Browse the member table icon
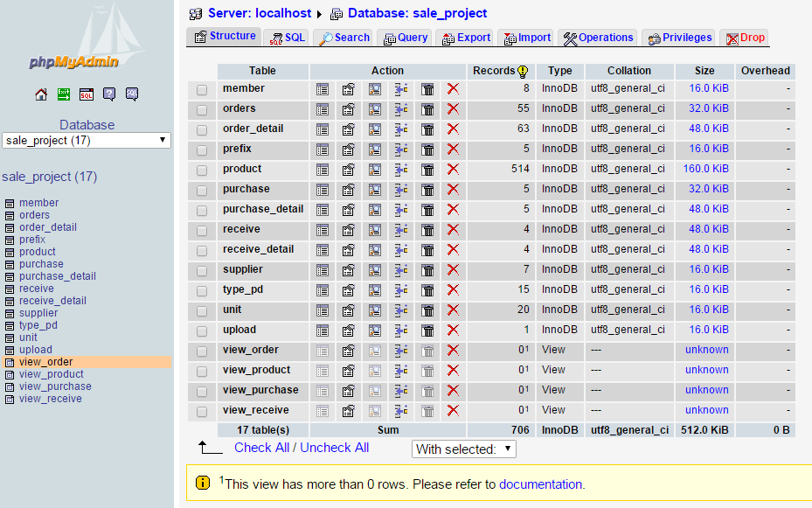 click(x=323, y=89)
